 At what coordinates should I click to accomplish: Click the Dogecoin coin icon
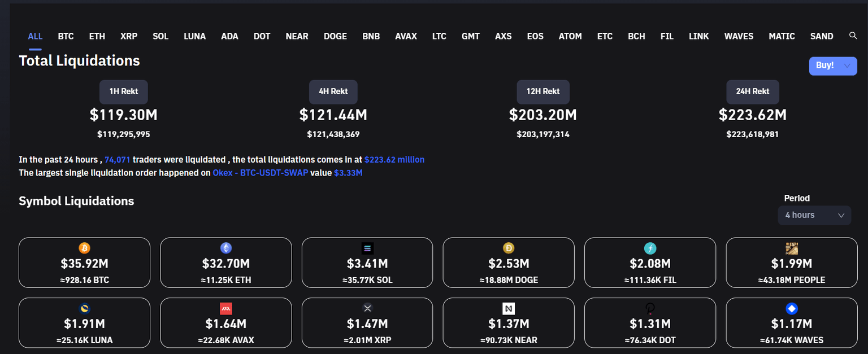point(509,248)
